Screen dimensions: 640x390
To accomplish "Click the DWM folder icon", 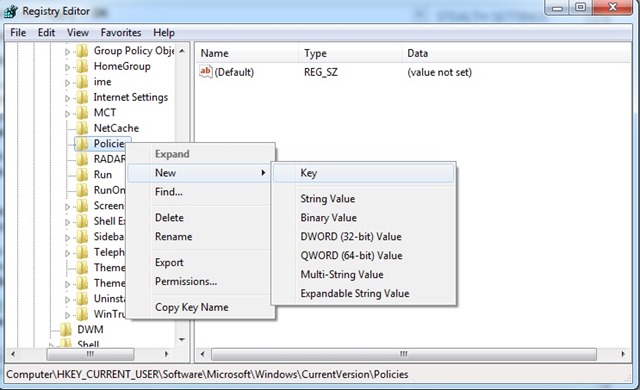I will click(x=66, y=330).
